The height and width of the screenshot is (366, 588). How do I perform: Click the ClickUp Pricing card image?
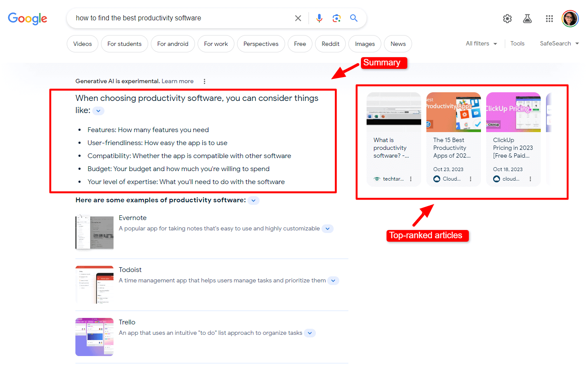tap(513, 112)
